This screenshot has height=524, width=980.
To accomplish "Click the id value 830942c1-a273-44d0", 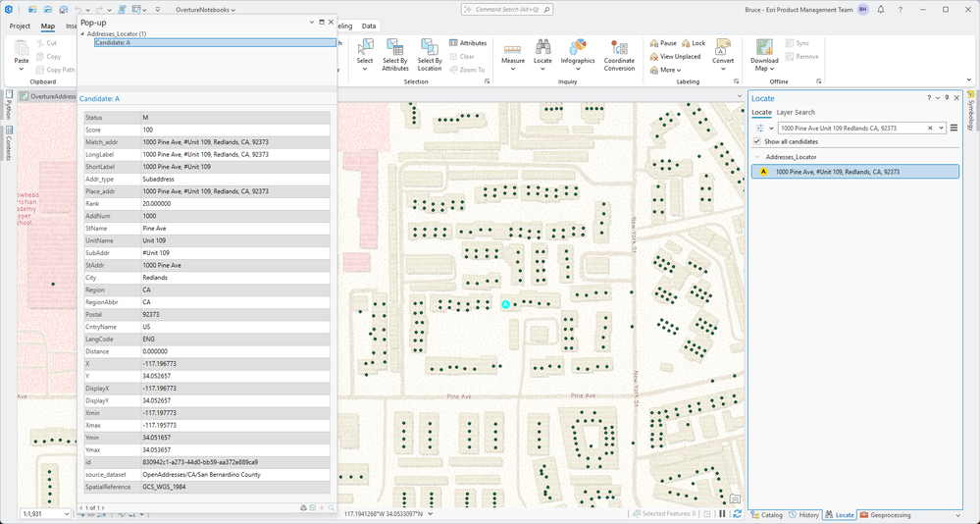I will (200, 462).
